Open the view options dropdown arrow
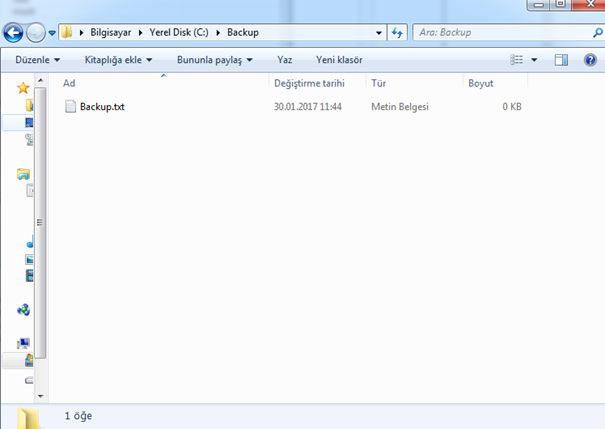605x429 pixels. pyautogui.click(x=534, y=60)
